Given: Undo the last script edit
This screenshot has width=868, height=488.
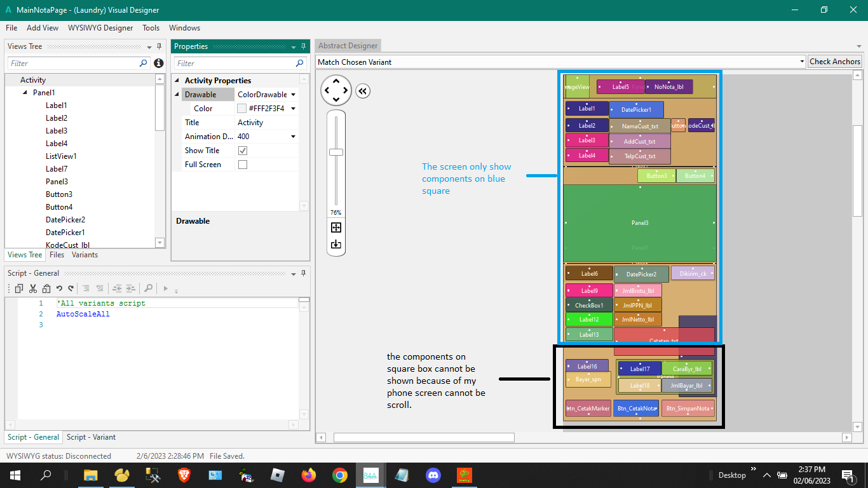Looking at the screenshot, I should [x=59, y=288].
